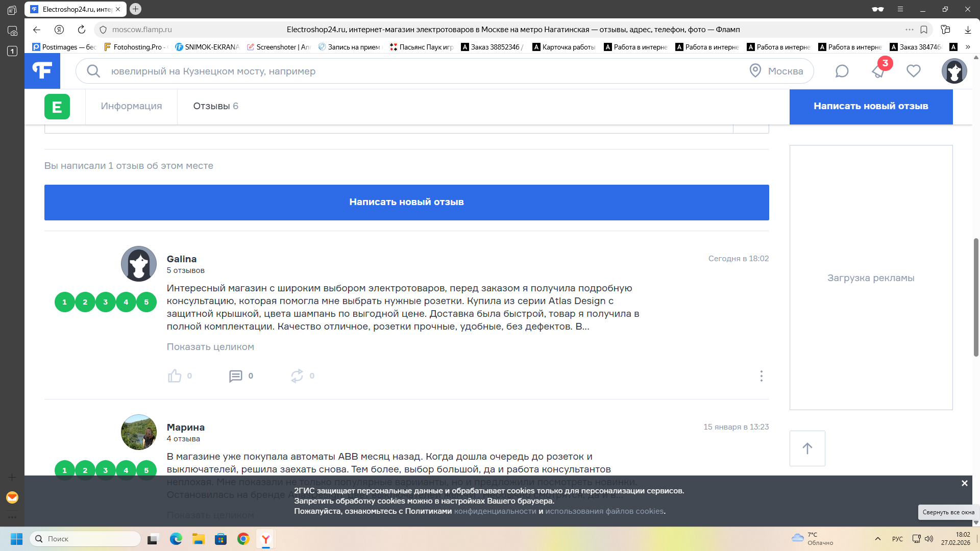Click the repost icon under Galina's review
This screenshot has width=980, height=551.
pyautogui.click(x=297, y=376)
